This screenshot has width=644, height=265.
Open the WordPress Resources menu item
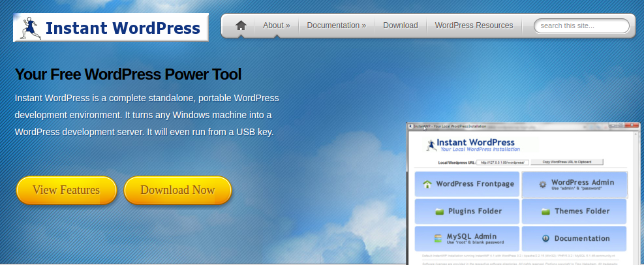(474, 26)
